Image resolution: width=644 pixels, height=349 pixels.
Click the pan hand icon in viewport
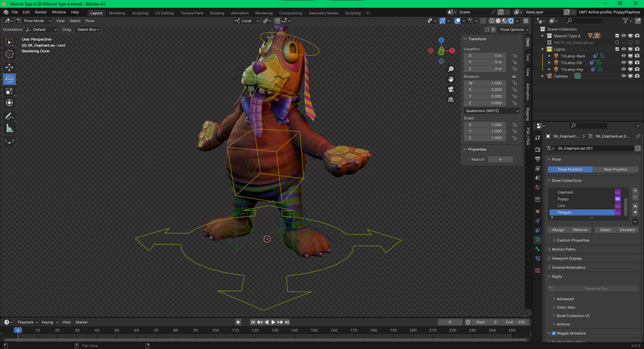click(451, 79)
